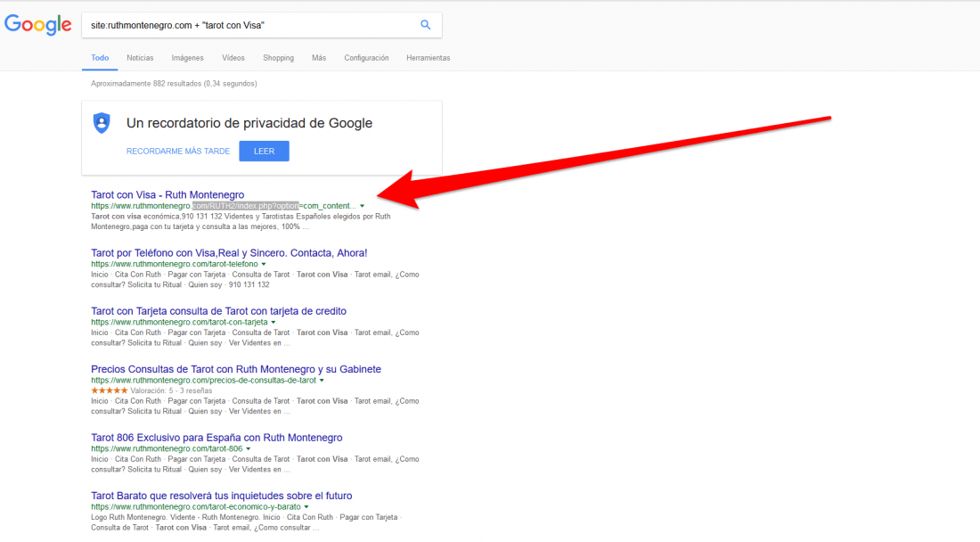Click the tarot-economico-y-barato green URL text
Image resolution: width=980 pixels, height=542 pixels.
click(196, 507)
